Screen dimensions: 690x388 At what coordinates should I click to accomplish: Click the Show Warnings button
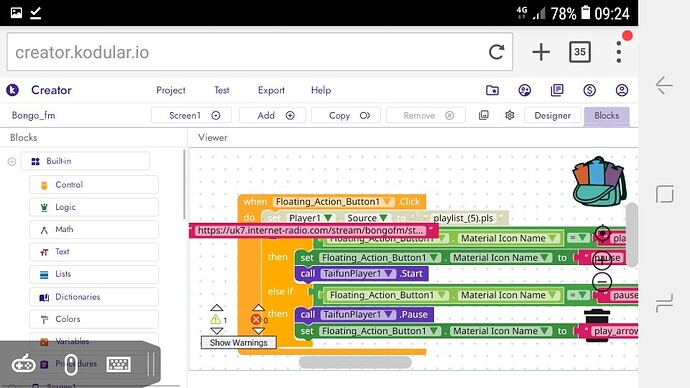coord(239,343)
